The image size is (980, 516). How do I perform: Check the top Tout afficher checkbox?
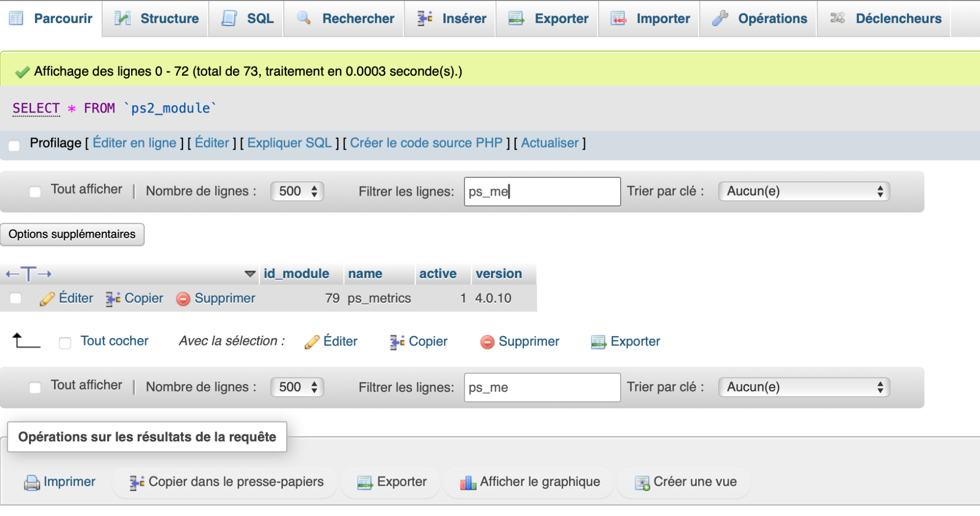pos(35,192)
